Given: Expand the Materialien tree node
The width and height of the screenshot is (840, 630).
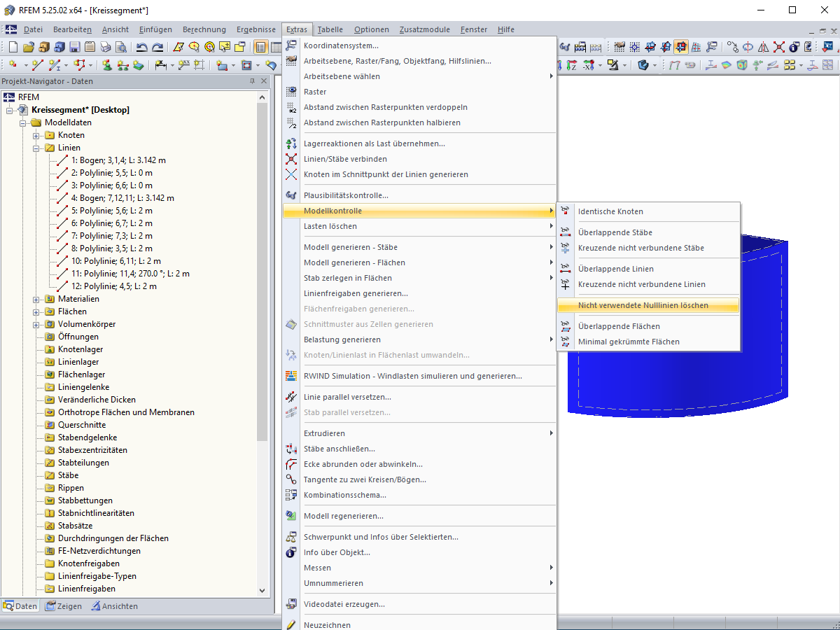Looking at the screenshot, I should [36, 299].
